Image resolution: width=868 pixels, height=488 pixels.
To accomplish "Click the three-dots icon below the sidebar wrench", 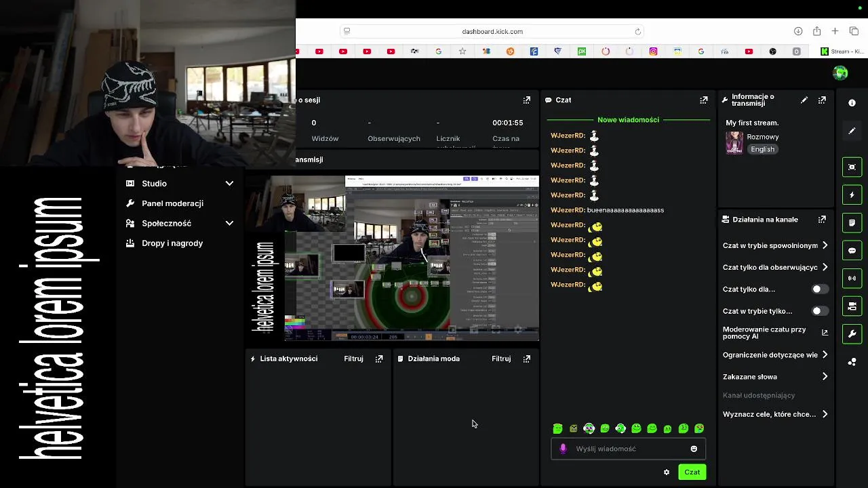I will click(x=852, y=362).
